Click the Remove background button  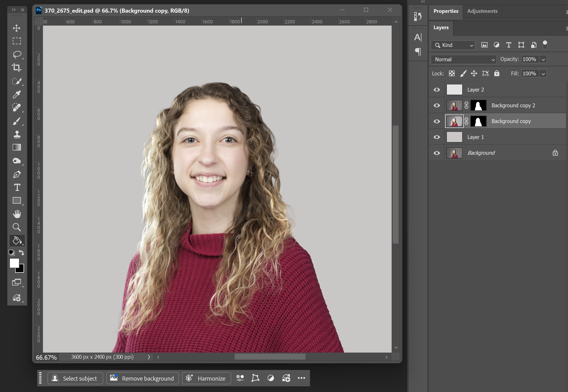pos(142,378)
